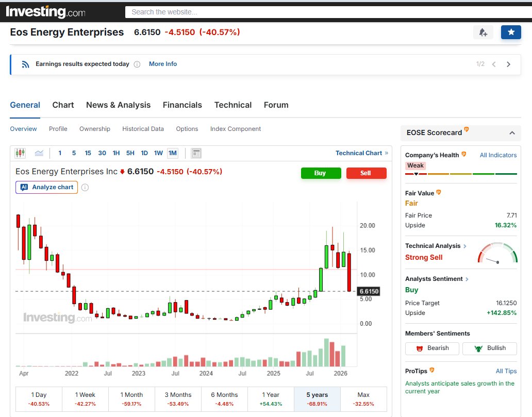Expand Technical Analysis via its chevron

pyautogui.click(x=465, y=246)
